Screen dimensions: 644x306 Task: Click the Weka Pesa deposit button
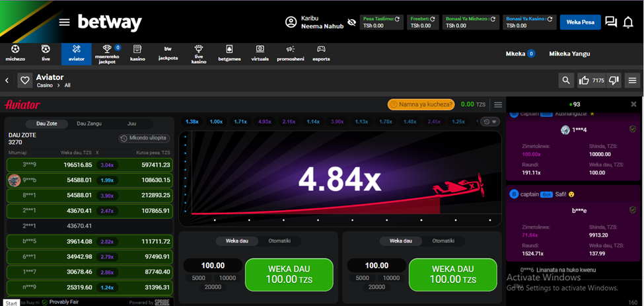tap(580, 22)
